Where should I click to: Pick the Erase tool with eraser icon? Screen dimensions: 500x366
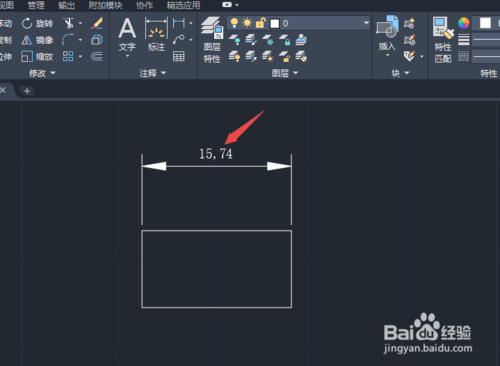point(97,23)
